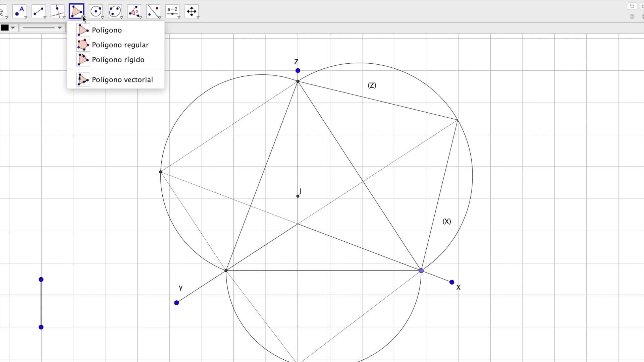Viewport: 644px width, 362px height.
Task: Select the Circle with center tool
Action: click(x=96, y=11)
